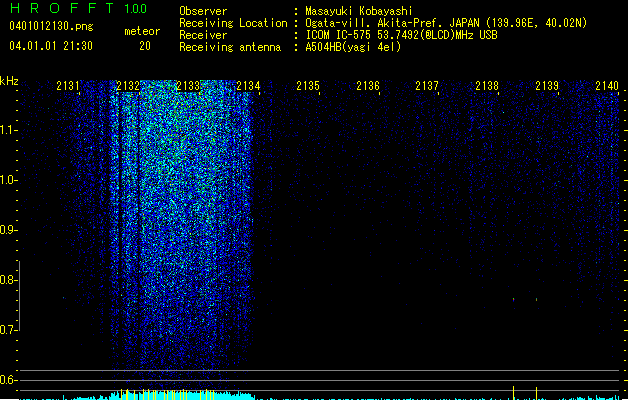The image size is (629, 400).
Task: Click the 0.8 kHz frequency tick label
Action: coord(8,280)
